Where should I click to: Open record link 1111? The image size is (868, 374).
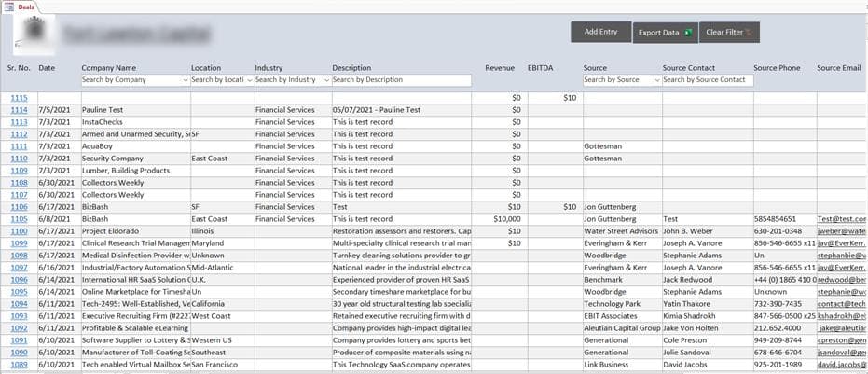(x=19, y=146)
